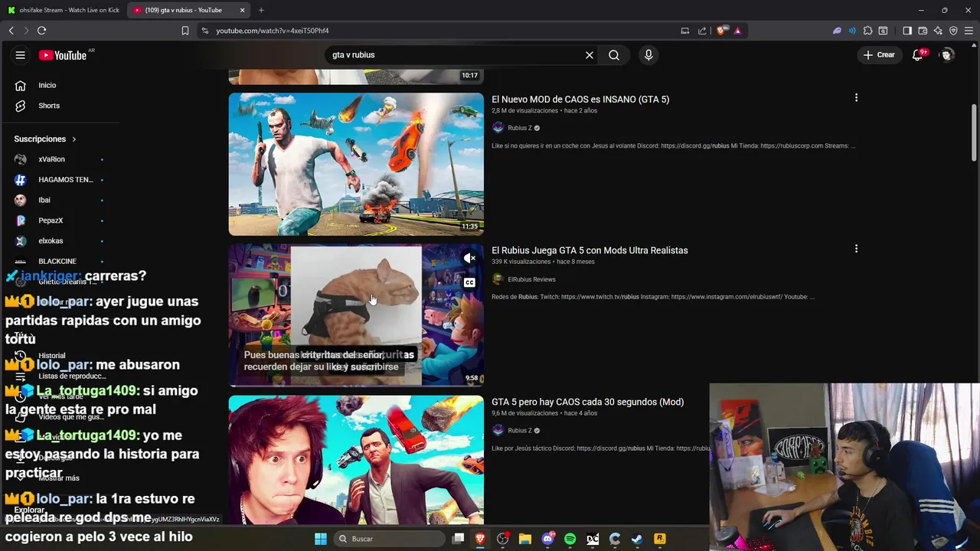Open Windows Start menu
Viewport: 980px width, 551px height.
pos(321,539)
